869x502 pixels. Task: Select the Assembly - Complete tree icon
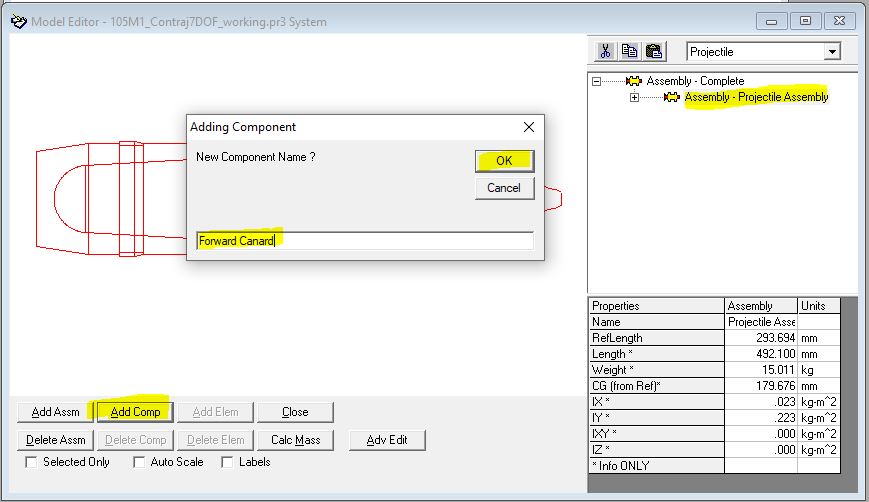coord(633,81)
